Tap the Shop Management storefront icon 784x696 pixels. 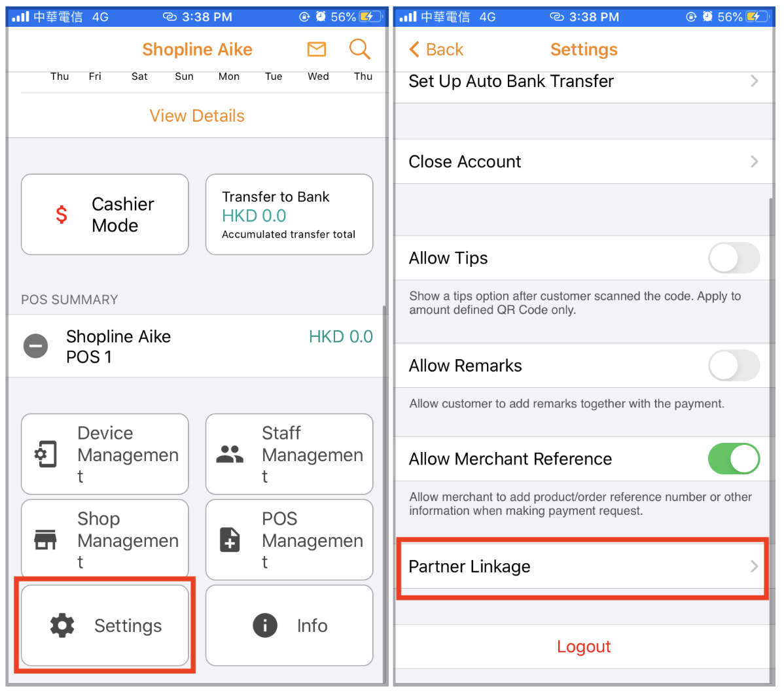[x=45, y=540]
